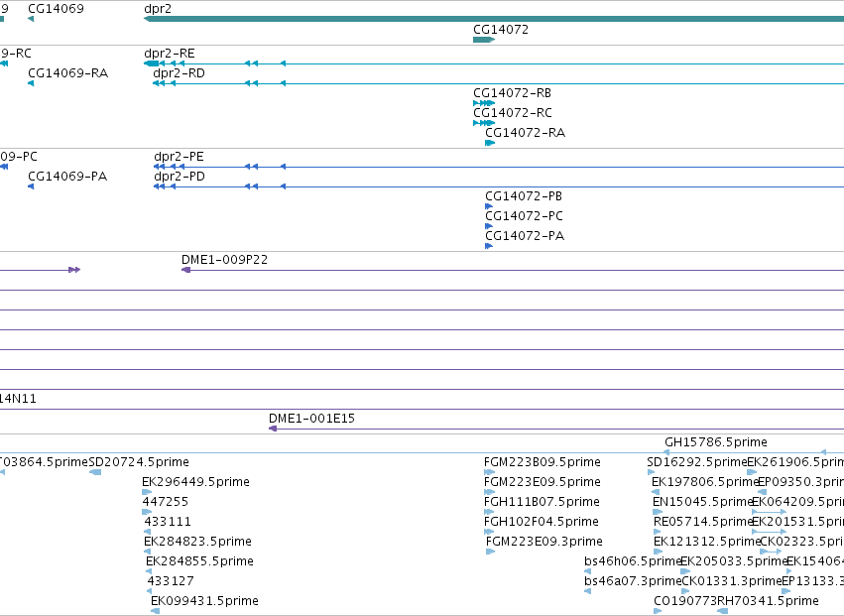The image size is (844, 616).
Task: Click the bs46h06.5prime EST arrow glyph
Action: [587, 571]
